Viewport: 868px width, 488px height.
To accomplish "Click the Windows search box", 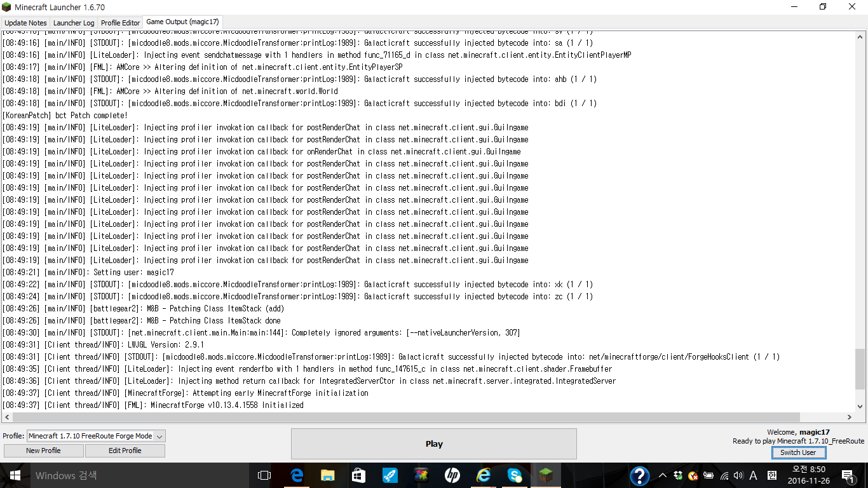I will point(139,475).
